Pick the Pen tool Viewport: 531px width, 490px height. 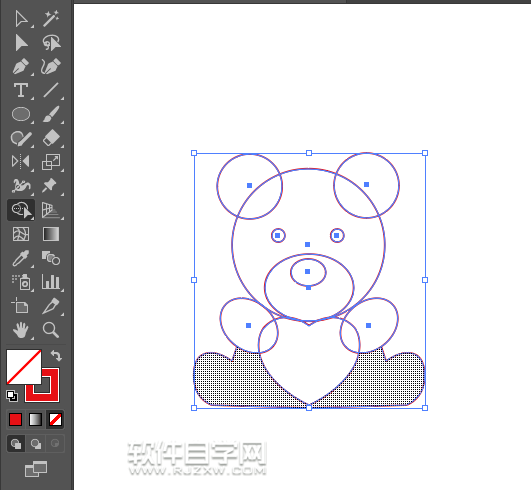pyautogui.click(x=21, y=67)
